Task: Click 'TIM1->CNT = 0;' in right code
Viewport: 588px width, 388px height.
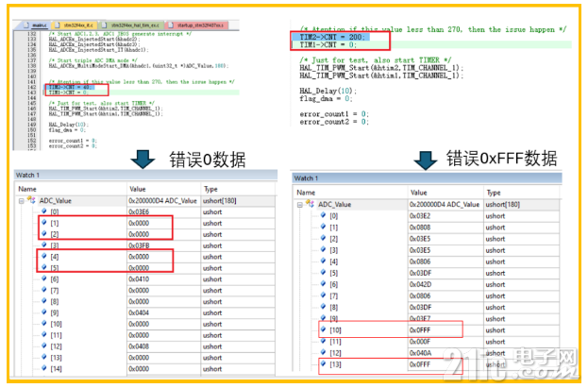Action: click(328, 44)
